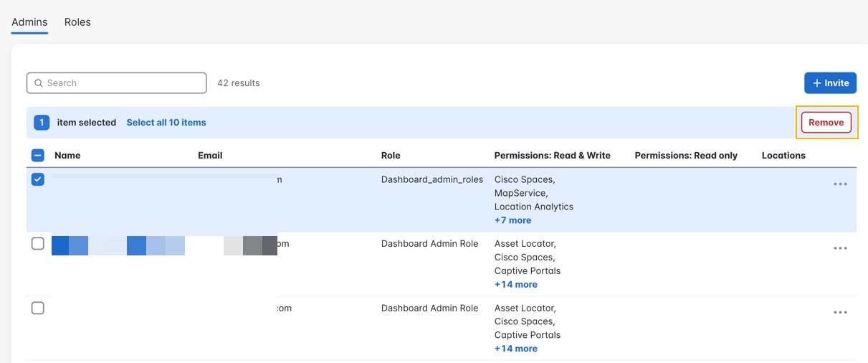This screenshot has width=868, height=363.
Task: Click the plus icon on Invite button
Action: (816, 83)
